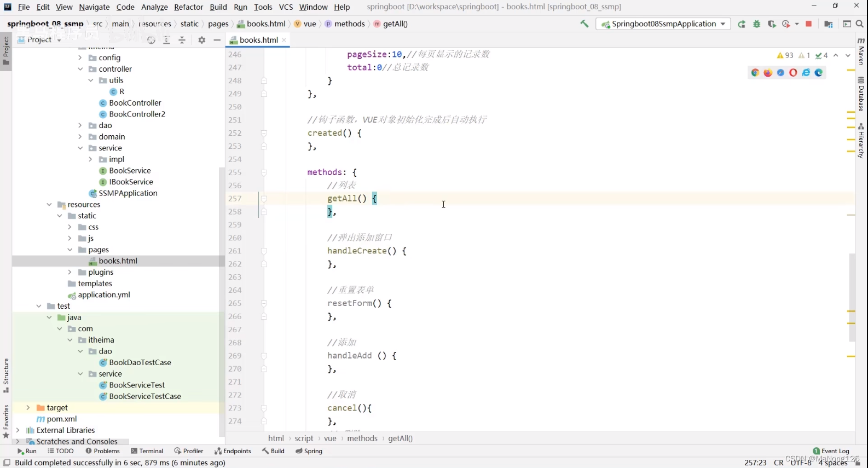
Task: Rerun the application with the green arrow icon
Action: coord(742,24)
